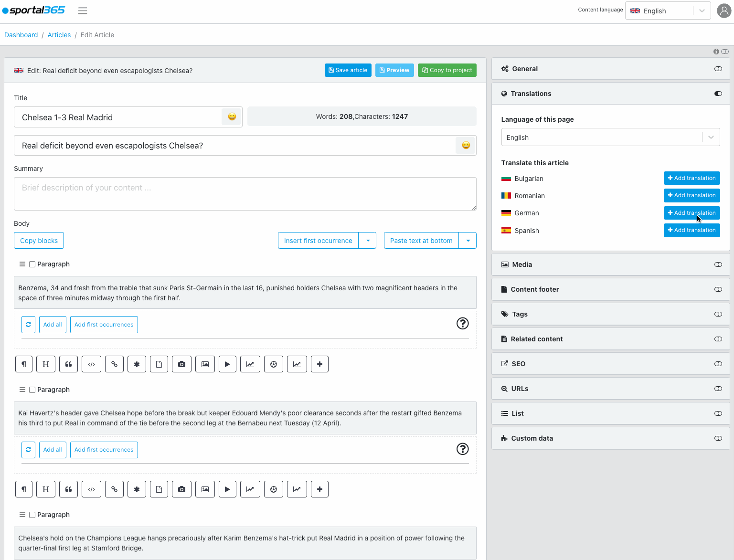
Task: Click the picture gallery icon below the Benzema paragraph
Action: click(205, 364)
